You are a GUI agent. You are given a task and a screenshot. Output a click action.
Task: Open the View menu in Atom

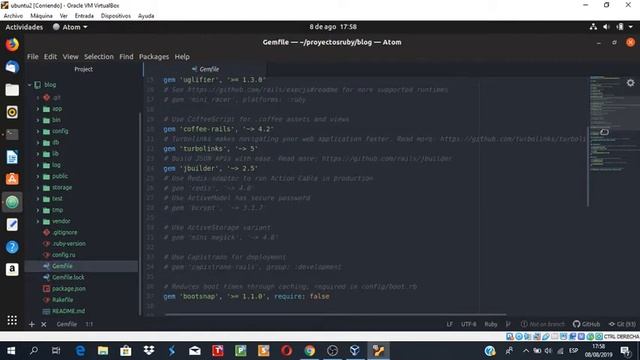pos(70,57)
